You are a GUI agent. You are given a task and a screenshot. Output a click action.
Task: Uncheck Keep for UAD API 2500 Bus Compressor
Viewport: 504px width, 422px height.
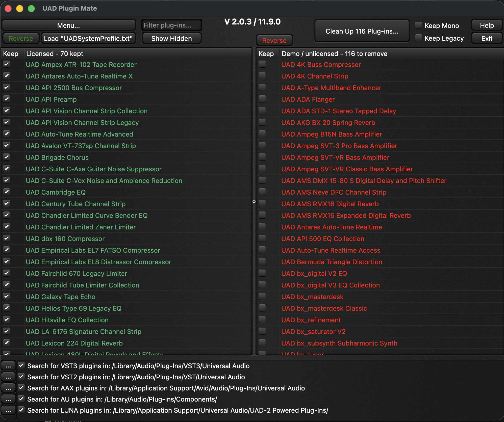(x=7, y=87)
